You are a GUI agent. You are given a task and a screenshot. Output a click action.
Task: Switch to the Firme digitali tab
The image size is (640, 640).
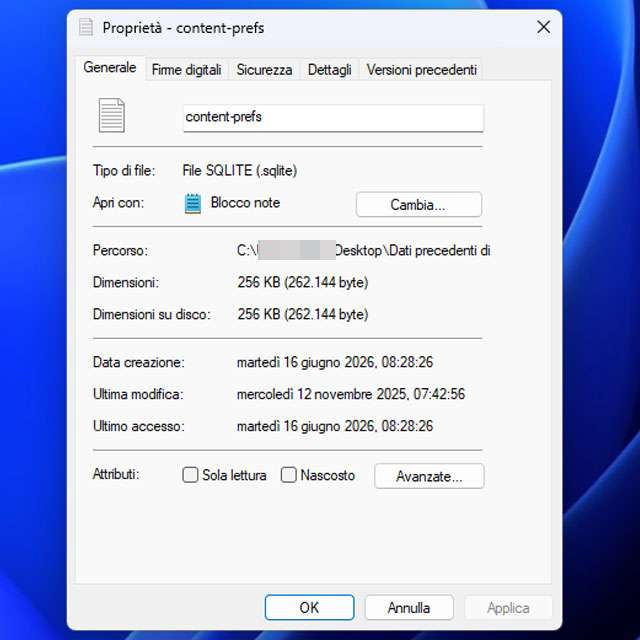187,70
